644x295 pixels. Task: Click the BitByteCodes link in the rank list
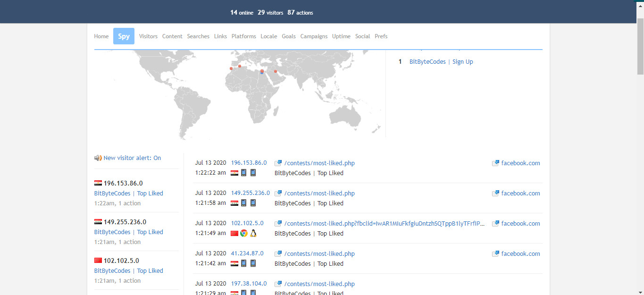[x=427, y=61]
